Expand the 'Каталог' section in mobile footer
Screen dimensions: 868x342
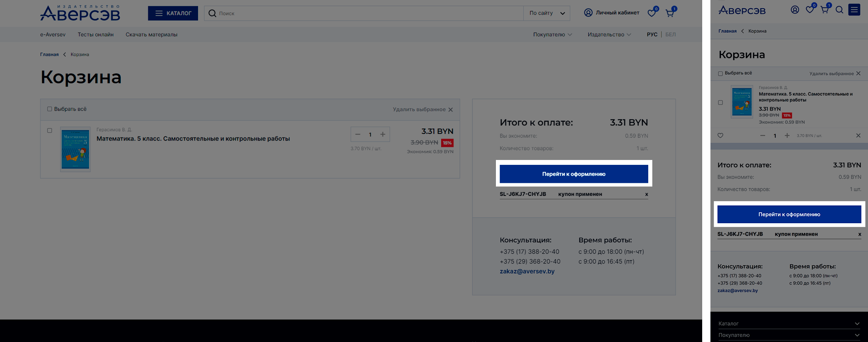789,324
